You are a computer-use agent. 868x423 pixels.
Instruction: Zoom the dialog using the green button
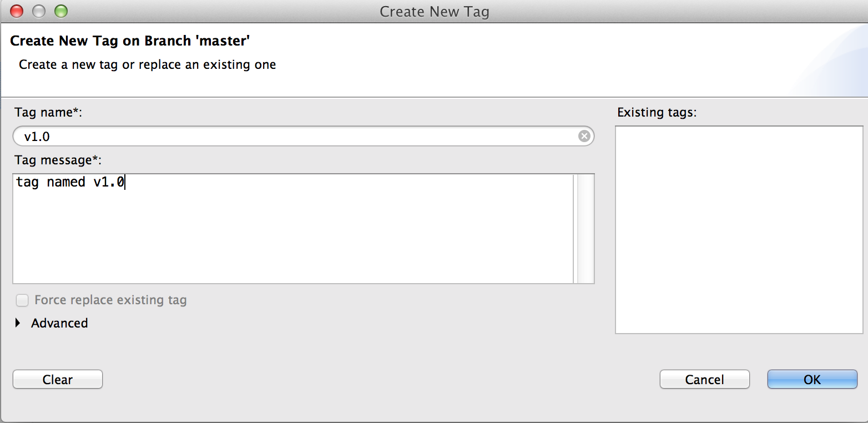(x=60, y=11)
